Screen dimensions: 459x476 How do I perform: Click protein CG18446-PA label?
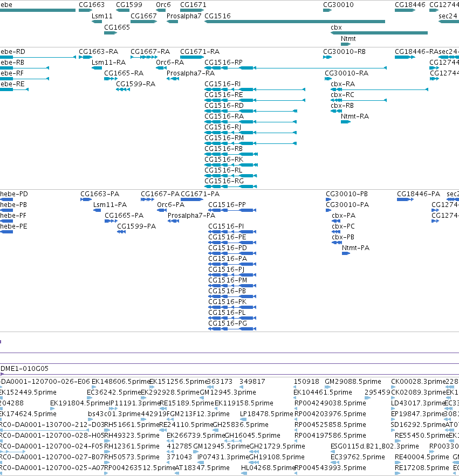(x=419, y=194)
